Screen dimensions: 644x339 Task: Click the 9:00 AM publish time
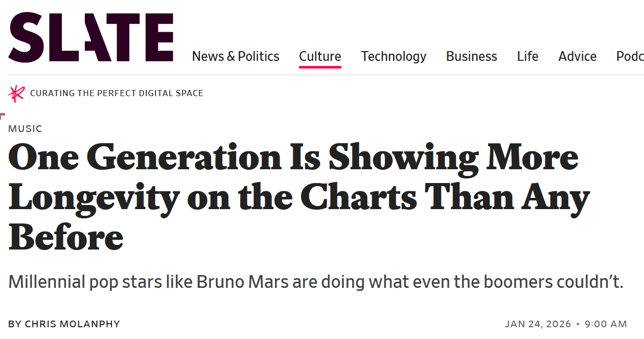pos(606,324)
